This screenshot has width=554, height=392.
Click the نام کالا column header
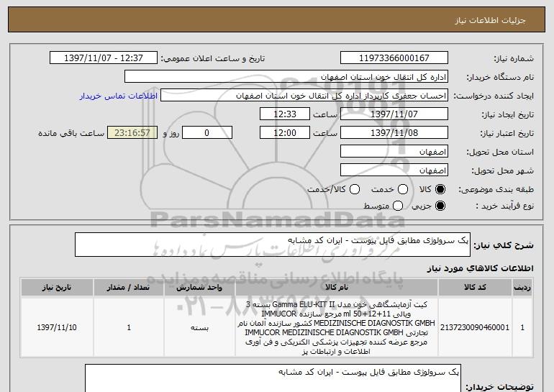[x=337, y=288]
